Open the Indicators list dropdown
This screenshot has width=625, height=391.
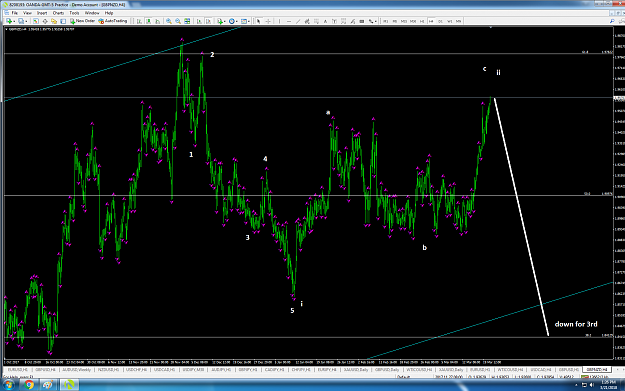pos(220,21)
